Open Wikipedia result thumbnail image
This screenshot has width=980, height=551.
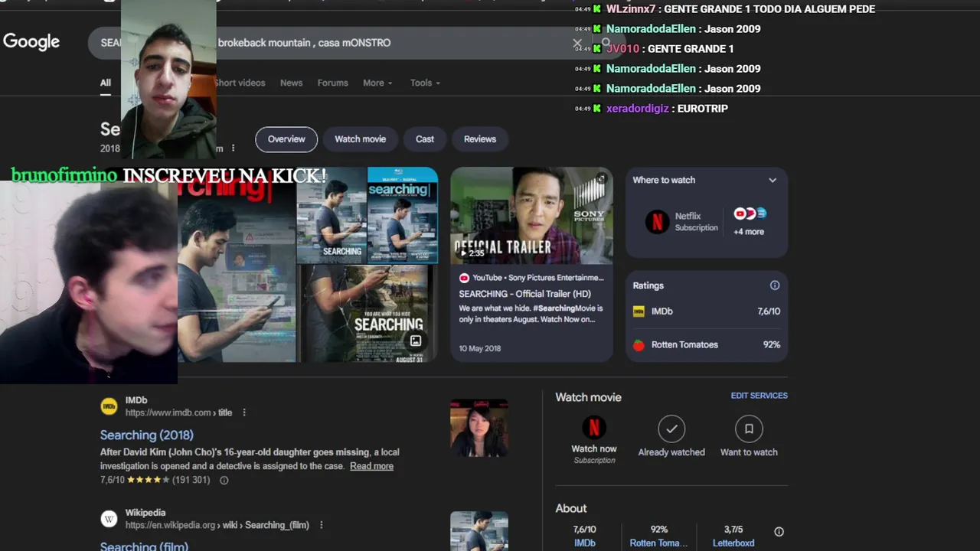pos(479,531)
